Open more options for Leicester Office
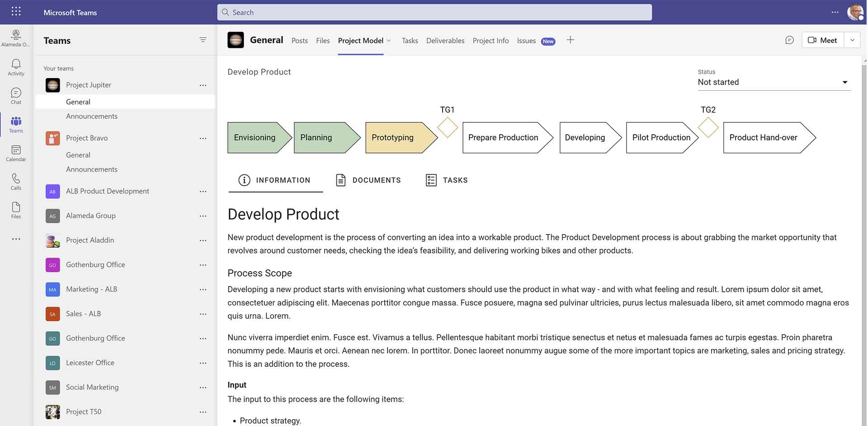The height and width of the screenshot is (426, 868). (x=203, y=363)
